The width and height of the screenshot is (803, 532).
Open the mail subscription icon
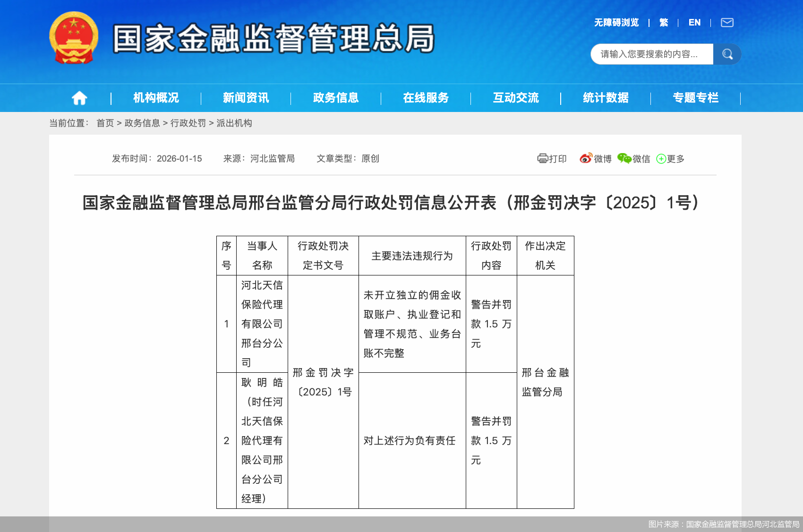[x=728, y=22]
